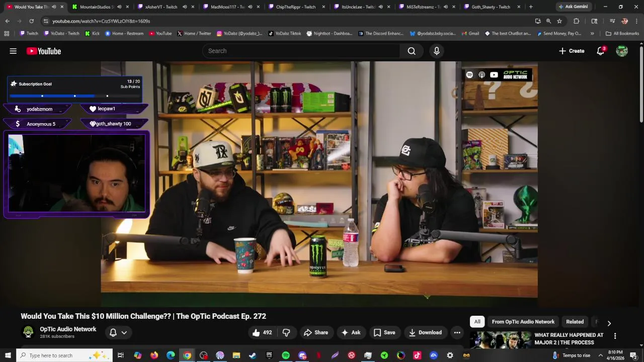Open the Nightbot Dashboard bookmark
The image size is (644, 362).
pyautogui.click(x=329, y=34)
